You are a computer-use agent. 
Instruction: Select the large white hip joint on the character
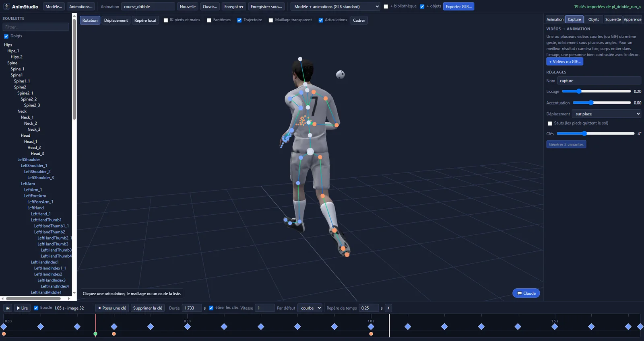(x=310, y=152)
